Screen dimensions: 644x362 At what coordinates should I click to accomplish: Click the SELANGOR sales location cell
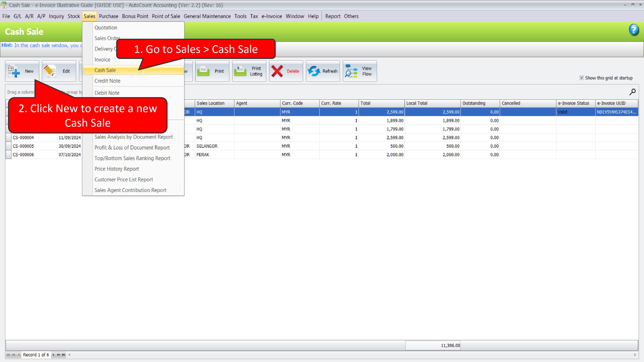pyautogui.click(x=215, y=146)
